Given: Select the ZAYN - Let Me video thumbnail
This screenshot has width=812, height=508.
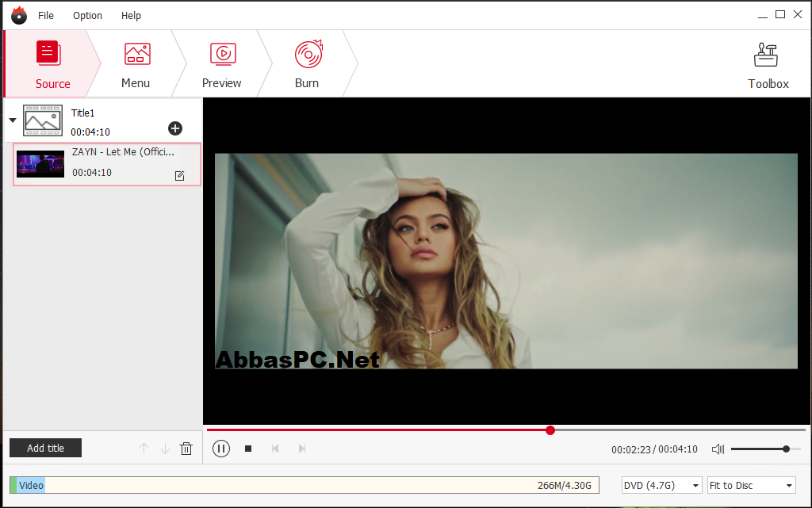Looking at the screenshot, I should point(40,164).
